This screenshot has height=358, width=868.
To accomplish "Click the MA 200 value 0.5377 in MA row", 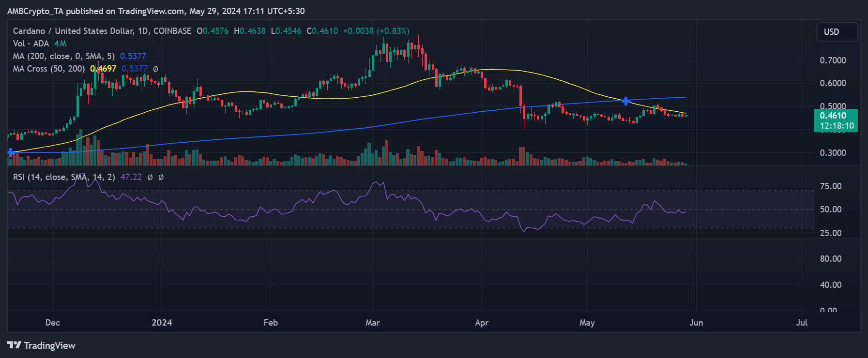I will click(x=133, y=56).
